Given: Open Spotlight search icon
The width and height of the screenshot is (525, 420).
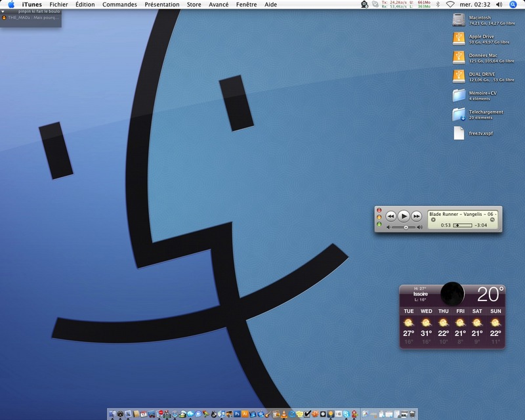Looking at the screenshot, I should coord(513,5).
